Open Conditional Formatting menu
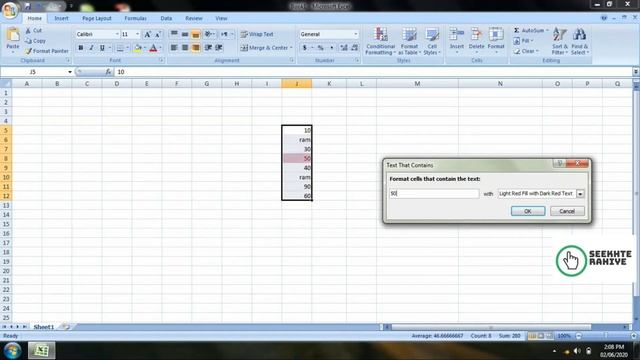Viewport: 640px width, 360px height. (x=380, y=41)
